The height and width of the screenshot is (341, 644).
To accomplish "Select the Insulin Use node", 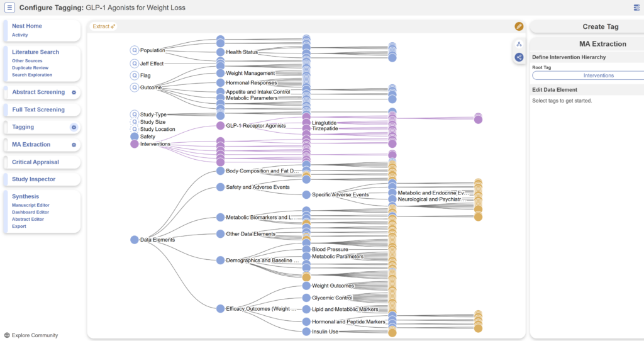I will [306, 332].
